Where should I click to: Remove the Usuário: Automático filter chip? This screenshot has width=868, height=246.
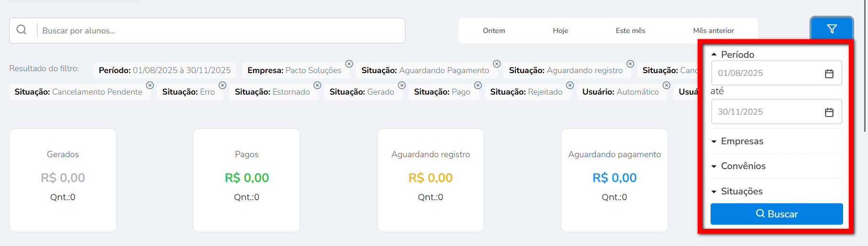667,86
